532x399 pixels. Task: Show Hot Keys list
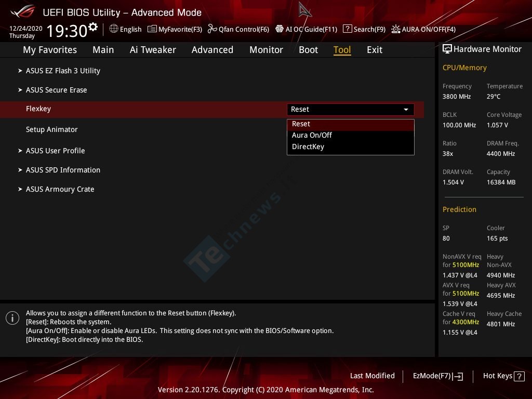(503, 376)
